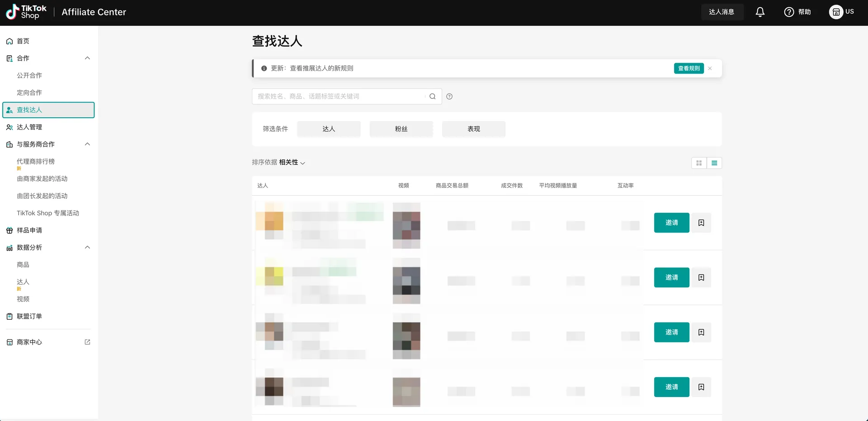This screenshot has width=868, height=421.
Task: Switch to grid view layout
Action: tap(699, 163)
